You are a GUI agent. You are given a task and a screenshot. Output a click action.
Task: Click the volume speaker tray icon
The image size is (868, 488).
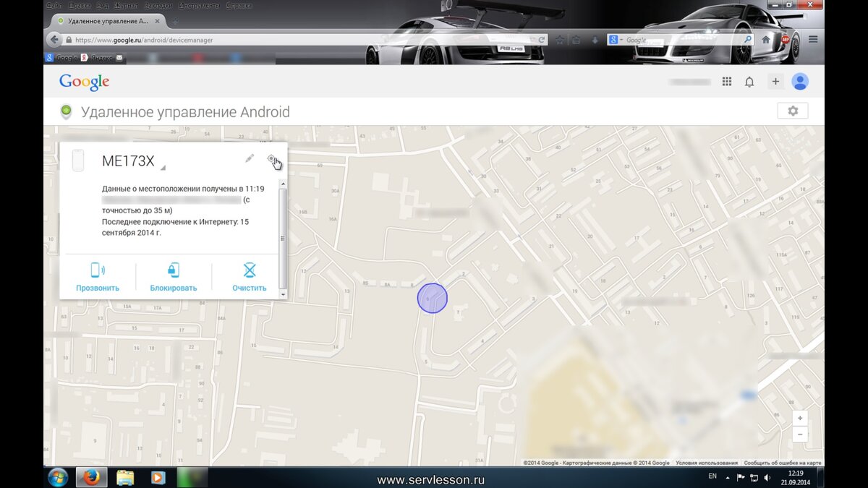point(766,477)
